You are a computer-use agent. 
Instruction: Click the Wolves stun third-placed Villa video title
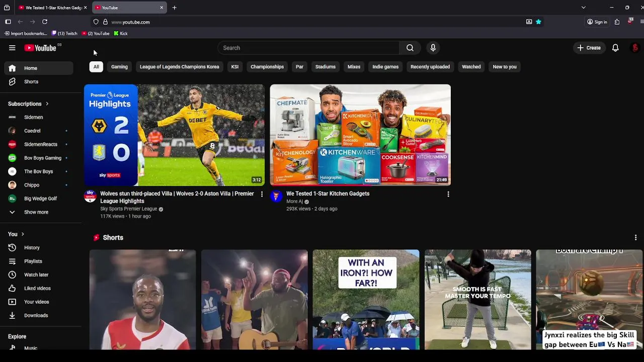[x=177, y=197]
